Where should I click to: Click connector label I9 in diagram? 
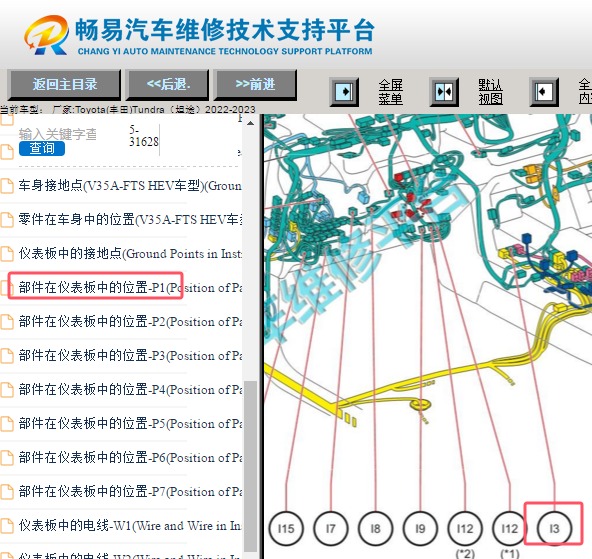(x=420, y=528)
